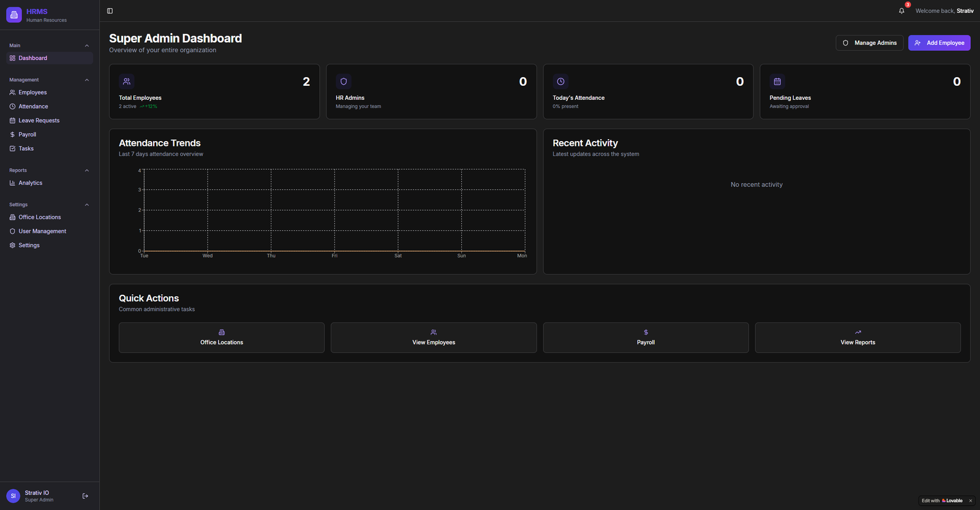980x510 pixels.
Task: Click the trend icon in View Reports quick action
Action: [858, 332]
